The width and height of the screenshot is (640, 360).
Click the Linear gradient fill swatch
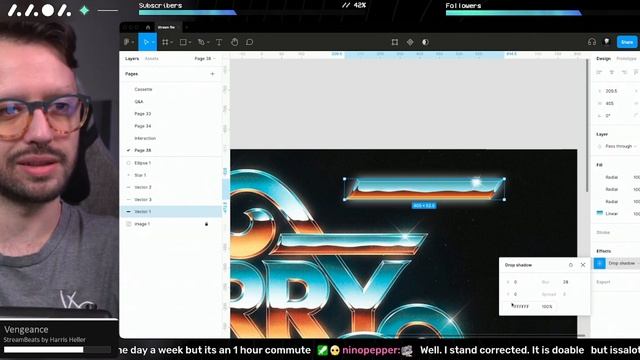point(600,213)
